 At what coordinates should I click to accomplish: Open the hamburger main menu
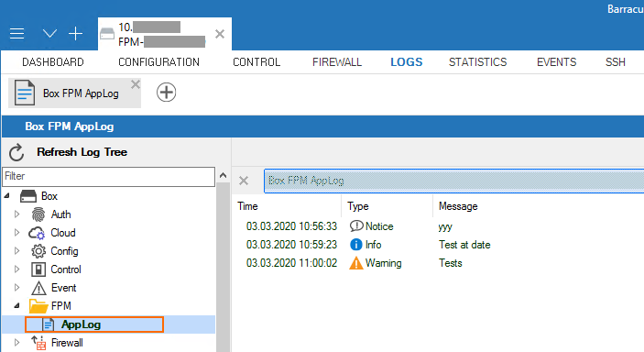(16, 33)
